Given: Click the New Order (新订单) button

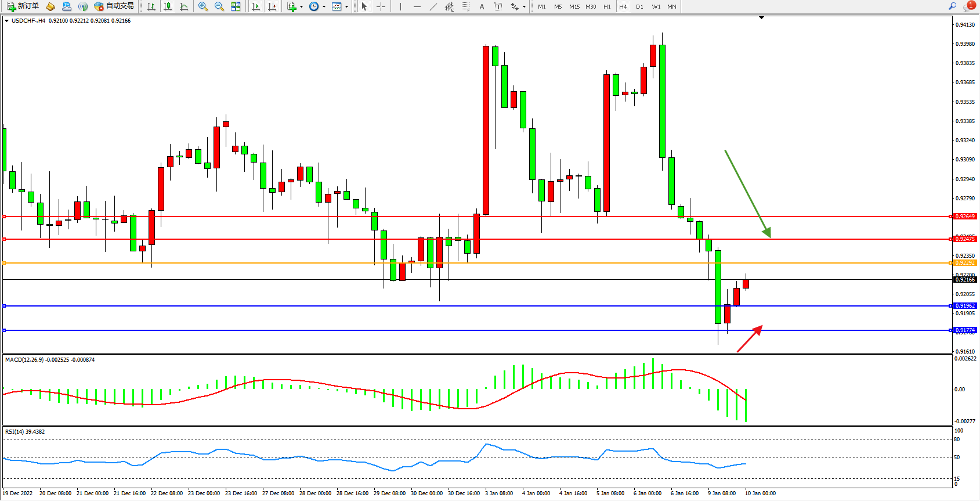Looking at the screenshot, I should click(x=23, y=6).
